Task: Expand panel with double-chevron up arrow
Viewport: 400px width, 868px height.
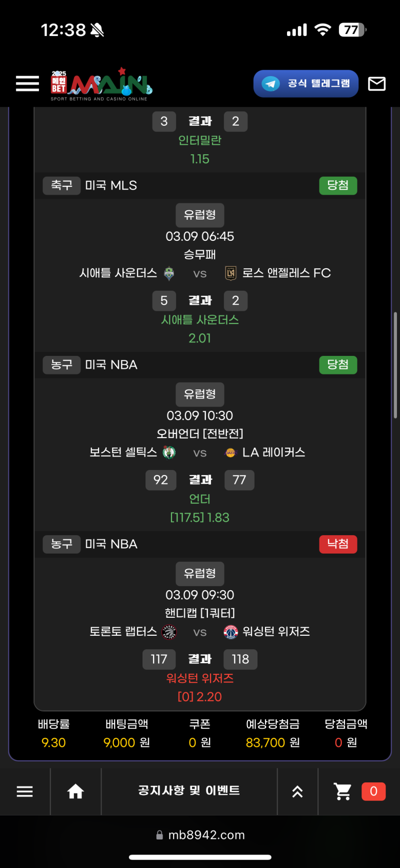Action: tap(297, 791)
